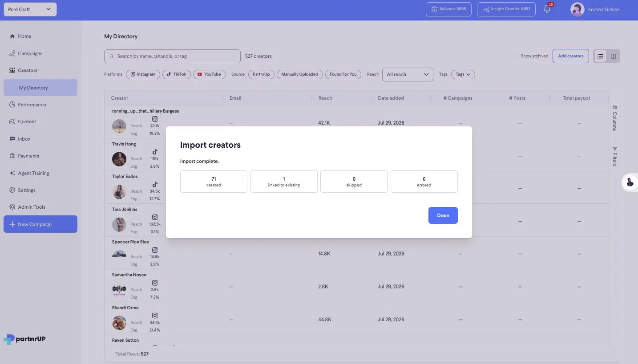The width and height of the screenshot is (638, 364).
Task: Click the Insight Credits 9997 button
Action: pyautogui.click(x=506, y=9)
